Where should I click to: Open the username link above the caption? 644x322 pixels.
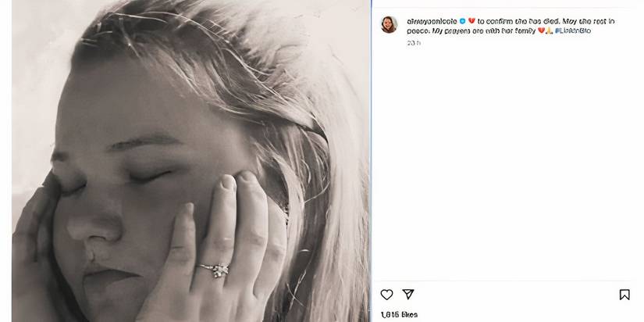tap(432, 21)
